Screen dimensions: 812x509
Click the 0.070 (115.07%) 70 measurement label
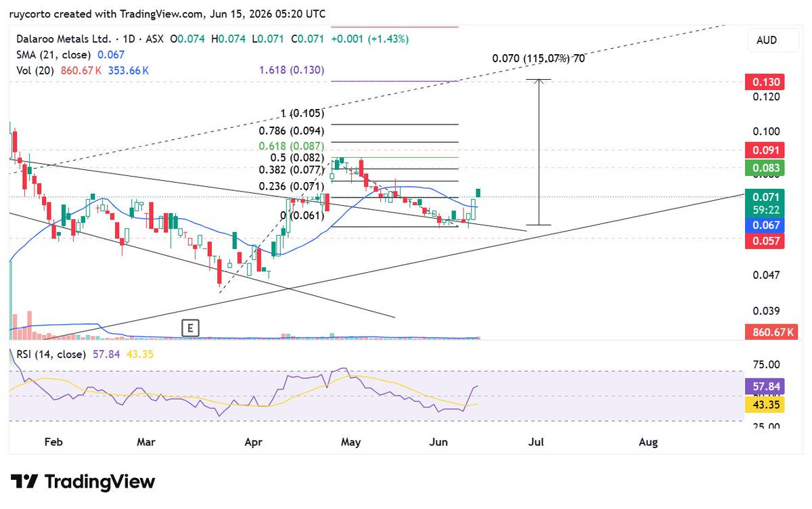(x=539, y=58)
